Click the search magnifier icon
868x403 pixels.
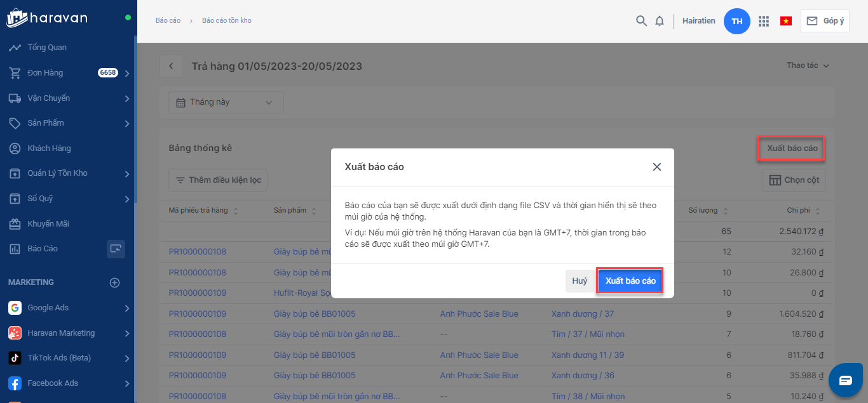[x=641, y=21]
